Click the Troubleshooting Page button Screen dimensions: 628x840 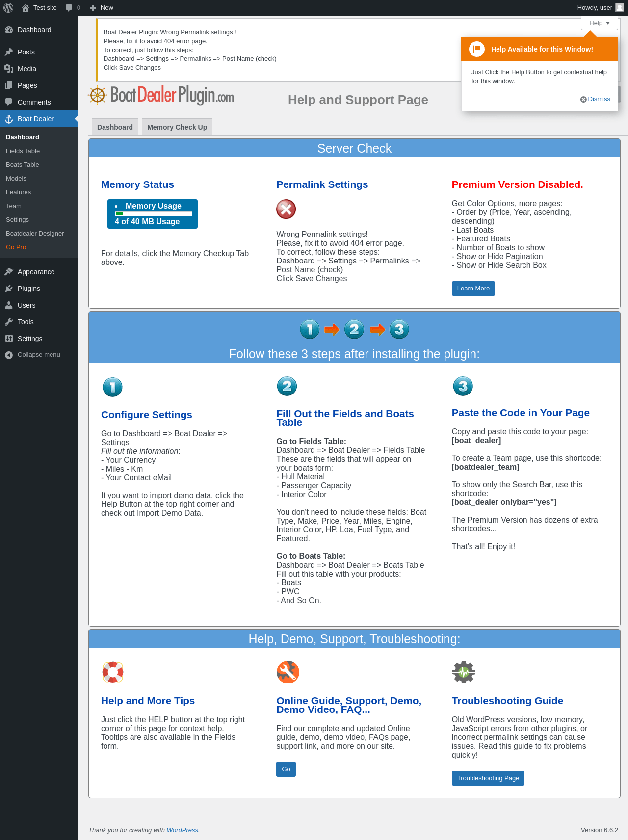pyautogui.click(x=488, y=778)
